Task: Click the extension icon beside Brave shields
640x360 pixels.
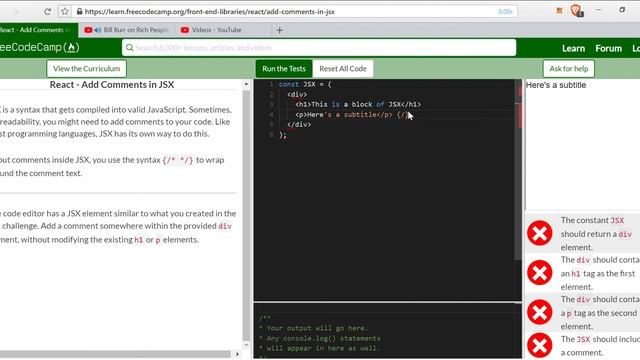Action: point(560,11)
